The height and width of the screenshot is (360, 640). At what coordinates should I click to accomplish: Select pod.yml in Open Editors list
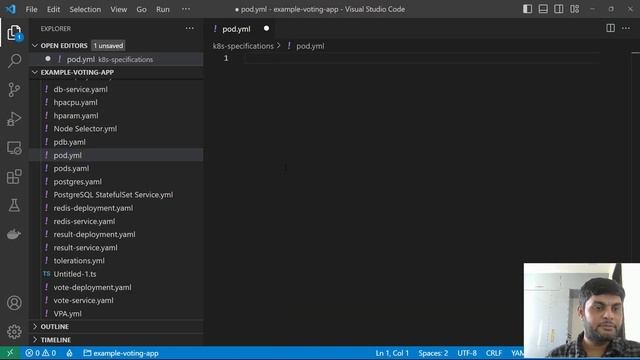tap(116, 59)
